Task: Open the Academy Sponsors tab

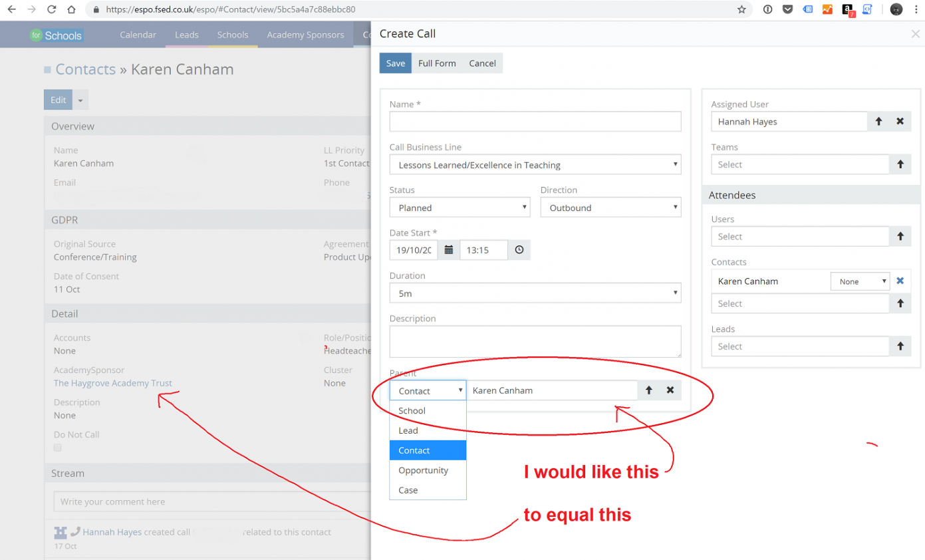Action: (x=305, y=35)
